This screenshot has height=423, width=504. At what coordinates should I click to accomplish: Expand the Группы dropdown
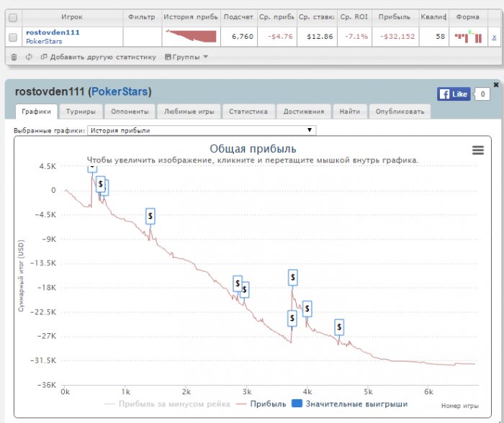click(x=186, y=57)
